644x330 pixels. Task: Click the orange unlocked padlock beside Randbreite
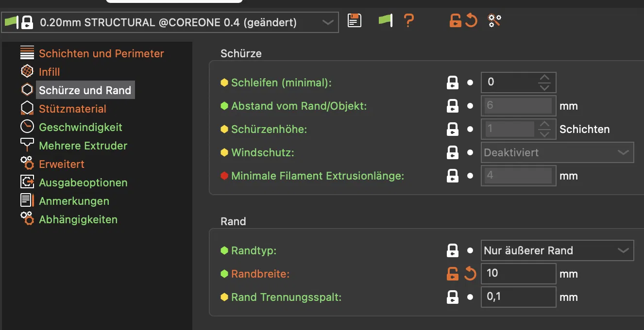453,274
